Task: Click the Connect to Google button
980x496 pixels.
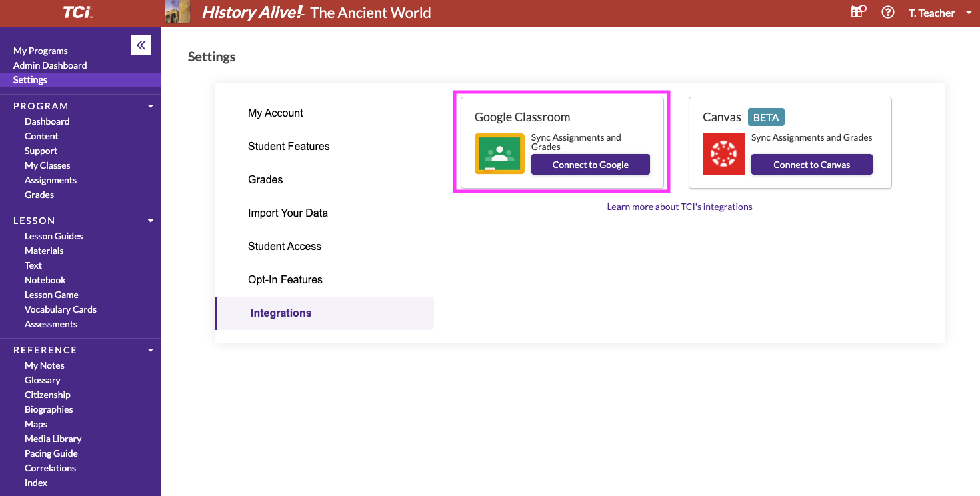Action: click(x=590, y=165)
